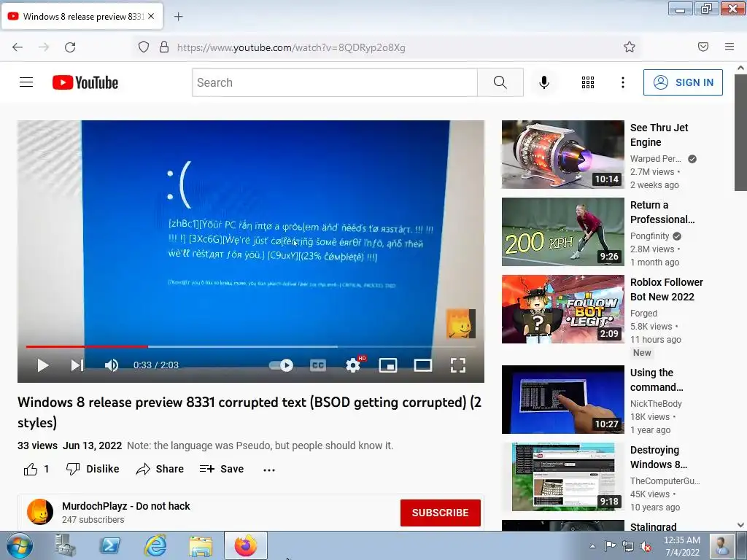Image resolution: width=747 pixels, height=560 pixels.
Task: Share this video
Action: [160, 469]
